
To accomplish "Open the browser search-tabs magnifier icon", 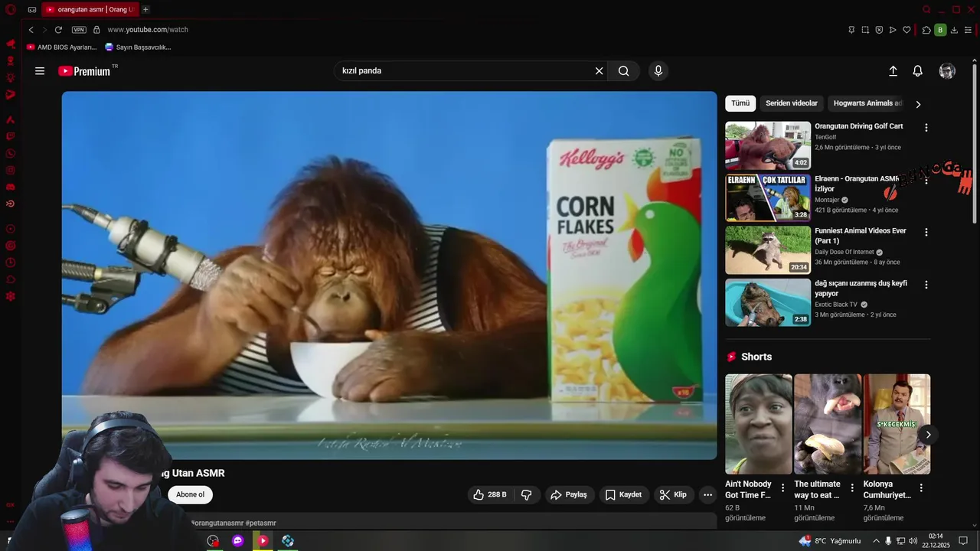I will tap(926, 10).
